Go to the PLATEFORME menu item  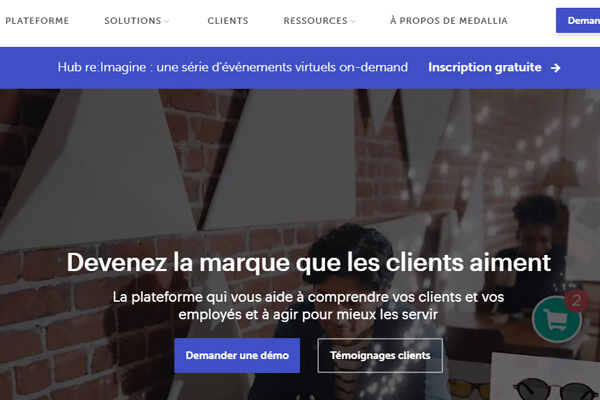37,21
